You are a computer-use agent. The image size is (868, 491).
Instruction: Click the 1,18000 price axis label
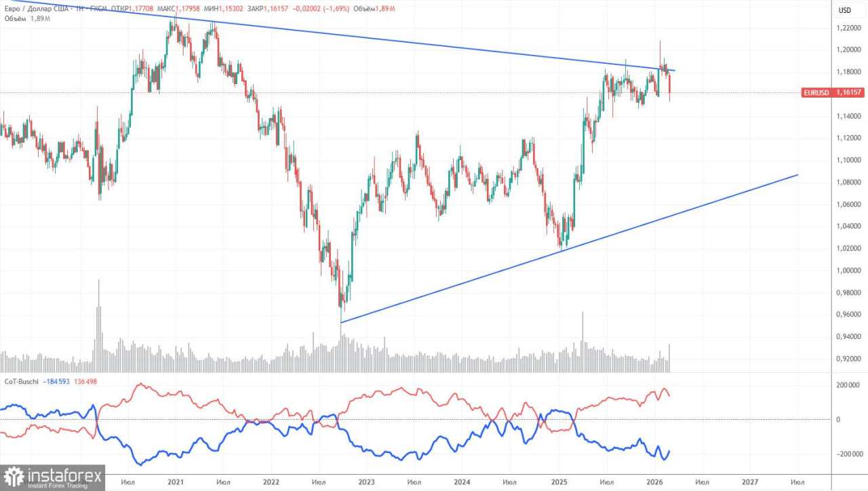click(850, 72)
